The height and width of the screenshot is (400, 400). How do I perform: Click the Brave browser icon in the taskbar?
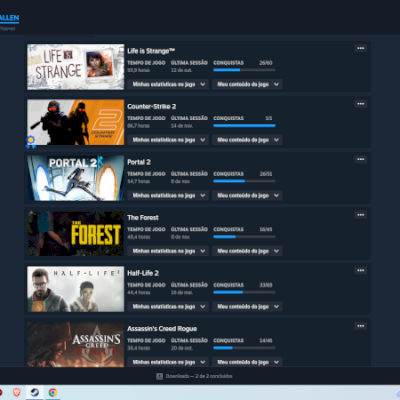[x=17, y=392]
